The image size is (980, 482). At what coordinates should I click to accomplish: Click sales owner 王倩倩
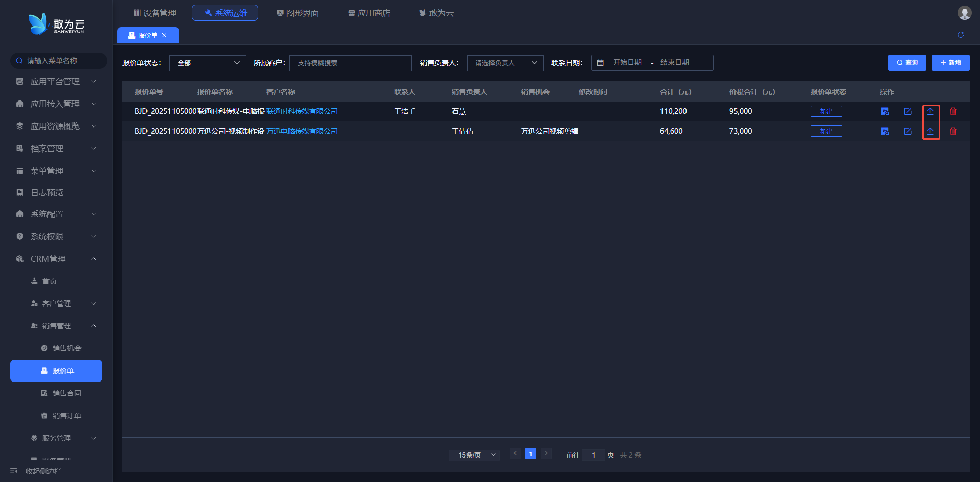(x=462, y=131)
